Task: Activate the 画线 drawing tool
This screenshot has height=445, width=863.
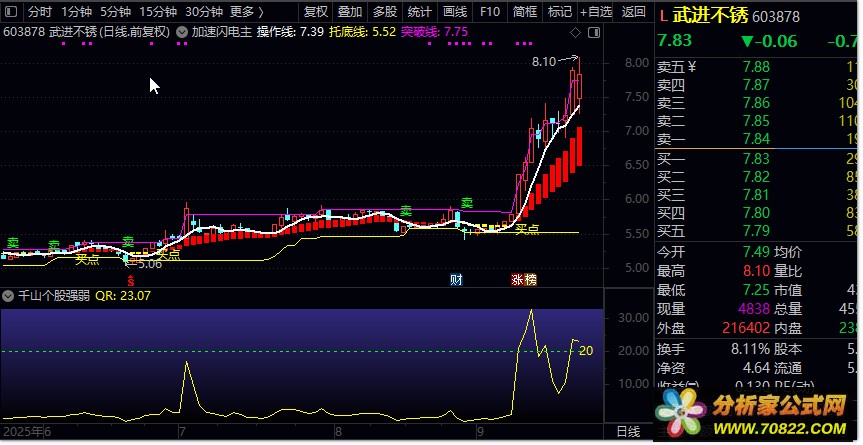Action: (455, 12)
